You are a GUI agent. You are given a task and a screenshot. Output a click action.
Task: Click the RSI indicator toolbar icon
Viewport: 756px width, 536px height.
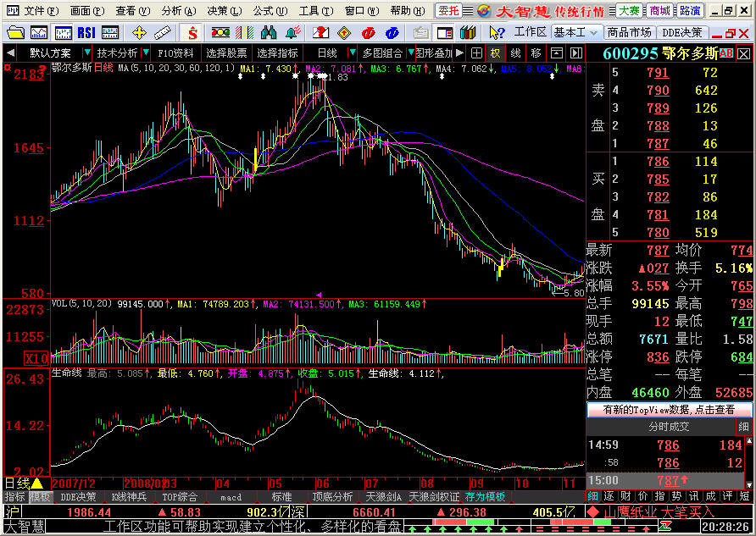tap(86, 33)
